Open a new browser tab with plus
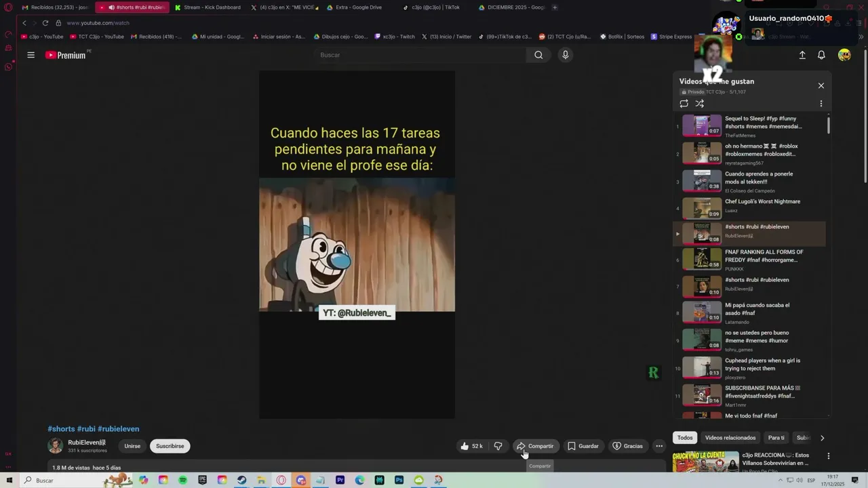Viewport: 868px width, 488px height. [x=555, y=7]
